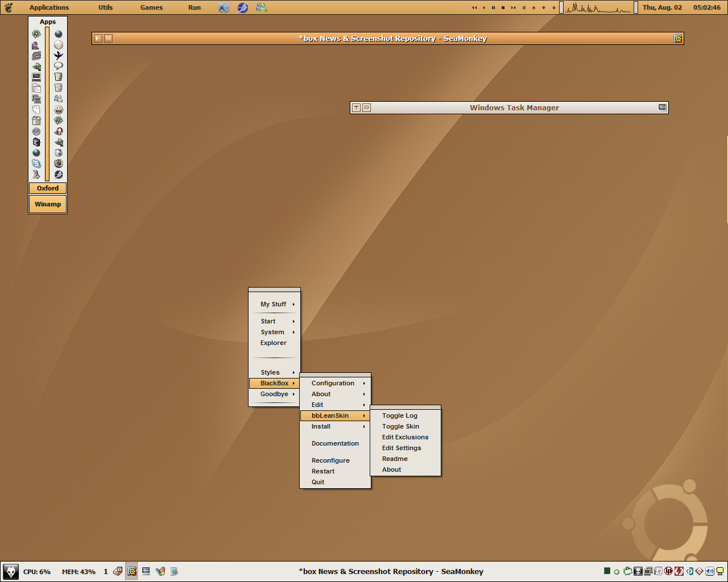The width and height of the screenshot is (728, 582).
Task: Click the eject button in media controls
Action: (533, 7)
